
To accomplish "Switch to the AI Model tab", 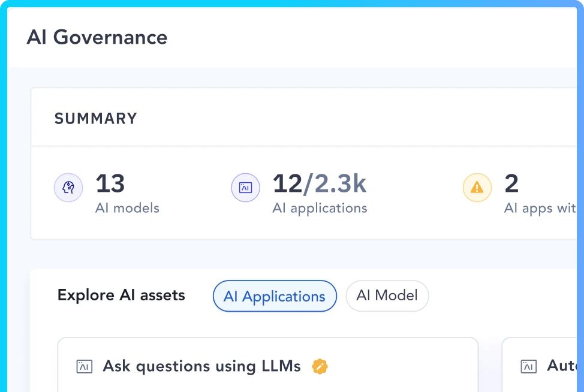I will click(x=387, y=295).
